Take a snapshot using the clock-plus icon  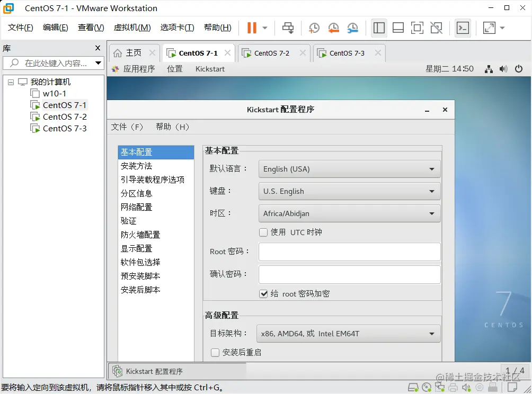tap(314, 28)
